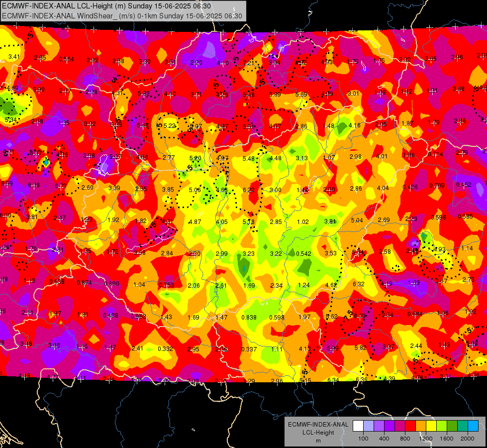Image resolution: width=487 pixels, height=448 pixels.
Task: Pick the lime green legend swatch
Action: (442, 426)
